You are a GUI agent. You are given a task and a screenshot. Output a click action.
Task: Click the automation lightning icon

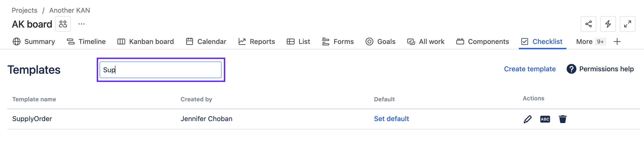pyautogui.click(x=608, y=24)
